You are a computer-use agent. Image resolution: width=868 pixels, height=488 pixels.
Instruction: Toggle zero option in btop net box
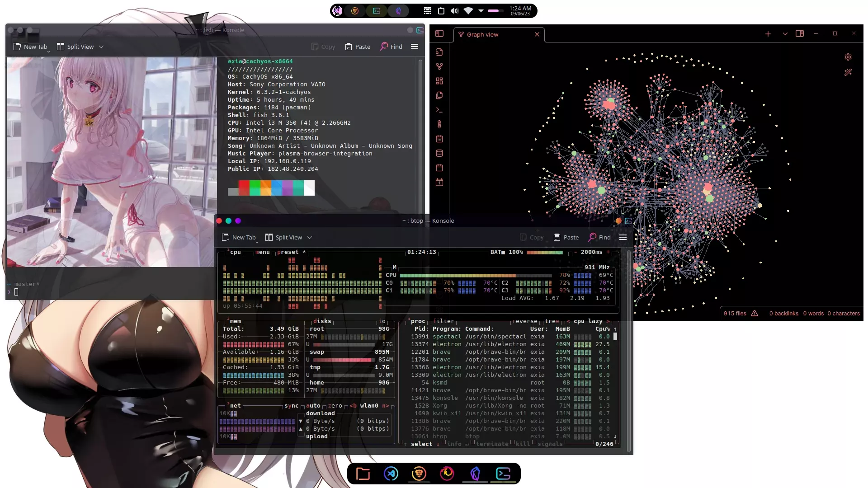click(x=335, y=406)
